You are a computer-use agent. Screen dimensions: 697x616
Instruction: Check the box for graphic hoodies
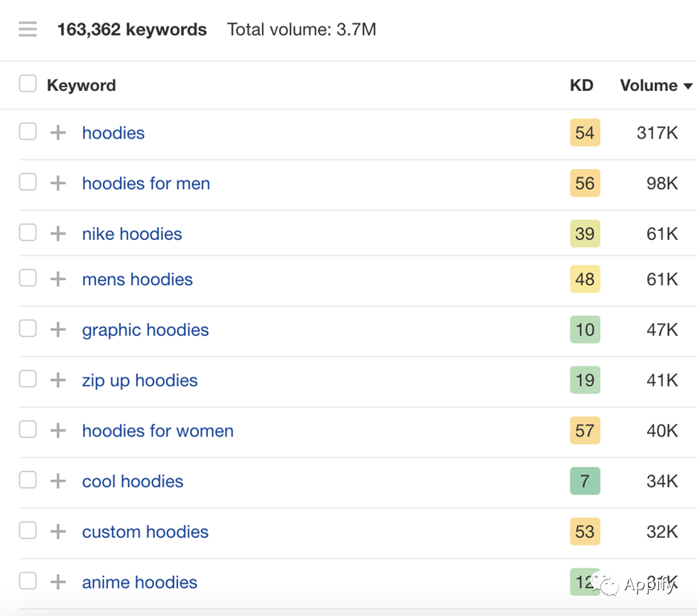click(27, 329)
